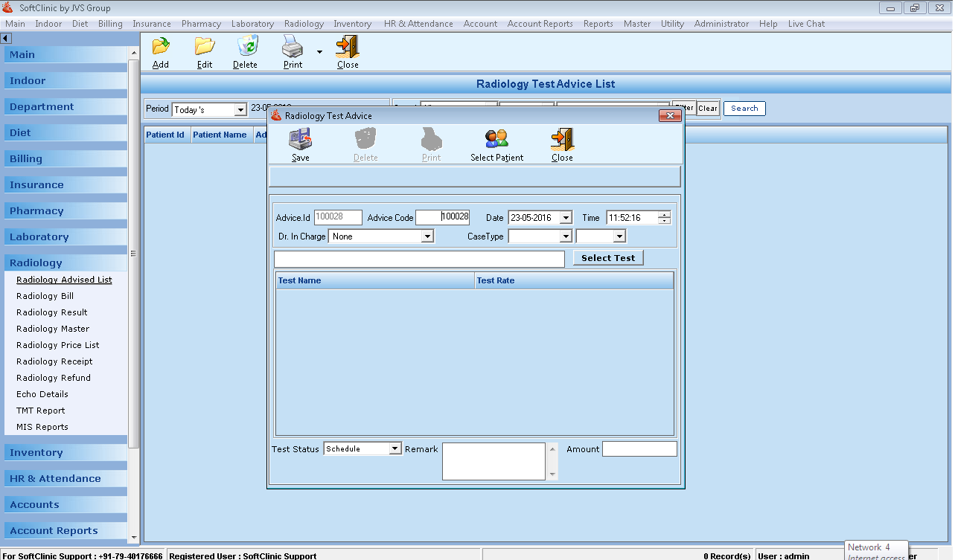Expand the CaseType dropdown
The height and width of the screenshot is (560, 955).
(565, 236)
